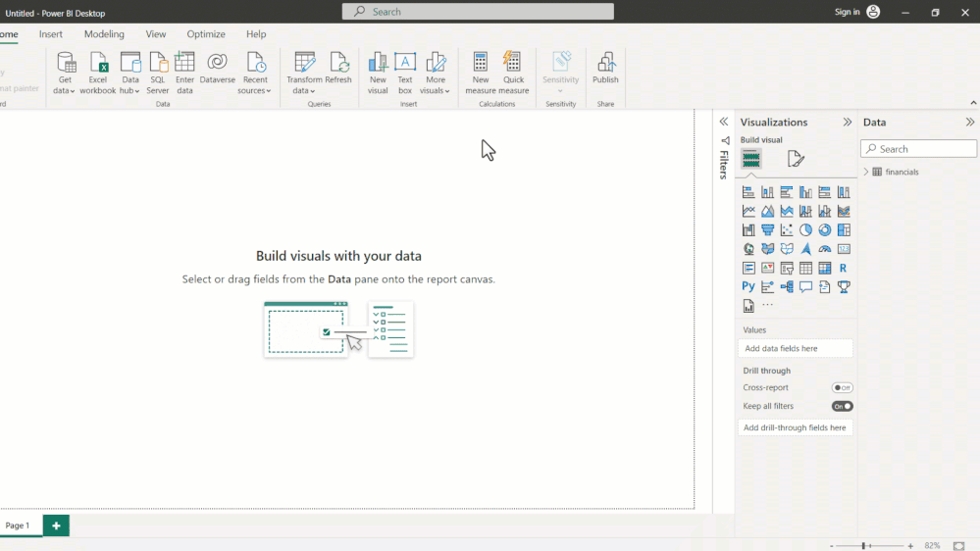Collapse the Data pane

pyautogui.click(x=969, y=122)
